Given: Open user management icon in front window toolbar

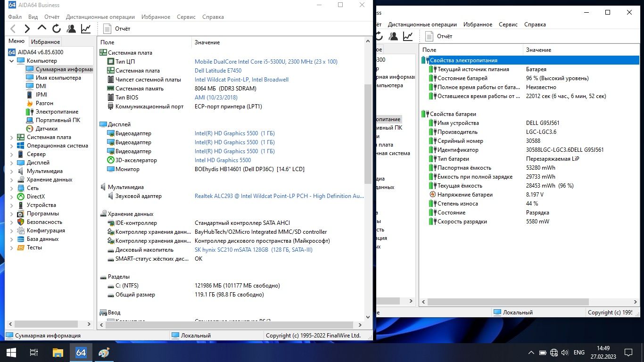Looking at the screenshot, I should click(71, 29).
